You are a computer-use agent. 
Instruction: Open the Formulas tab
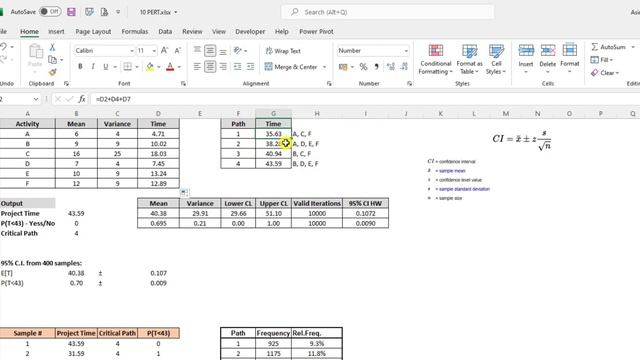tap(135, 31)
